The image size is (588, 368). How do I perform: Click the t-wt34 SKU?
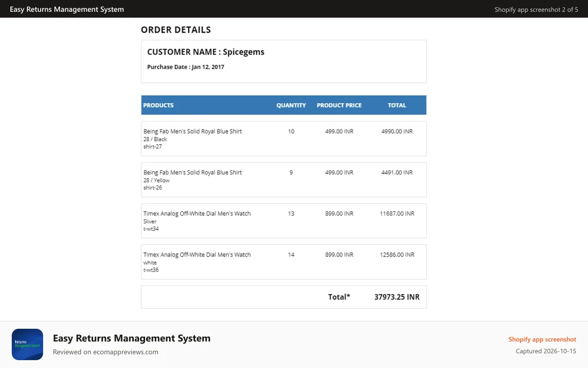click(151, 229)
